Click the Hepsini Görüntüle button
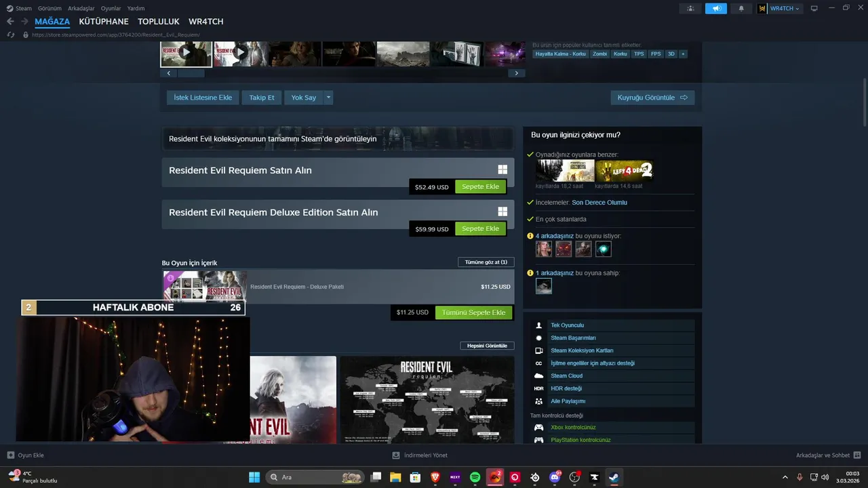Viewport: 868px width, 488px height. coord(487,346)
